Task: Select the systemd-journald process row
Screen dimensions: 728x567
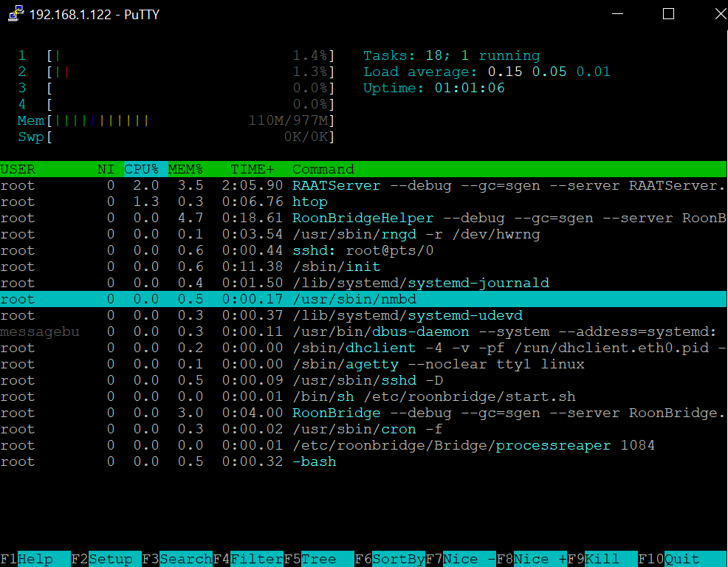Action: coord(363,283)
